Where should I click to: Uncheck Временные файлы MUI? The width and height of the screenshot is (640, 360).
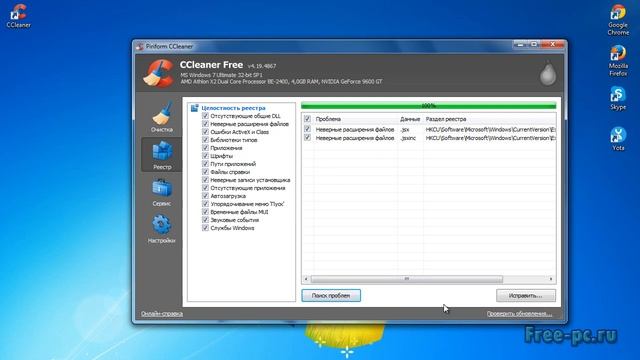[x=205, y=212]
